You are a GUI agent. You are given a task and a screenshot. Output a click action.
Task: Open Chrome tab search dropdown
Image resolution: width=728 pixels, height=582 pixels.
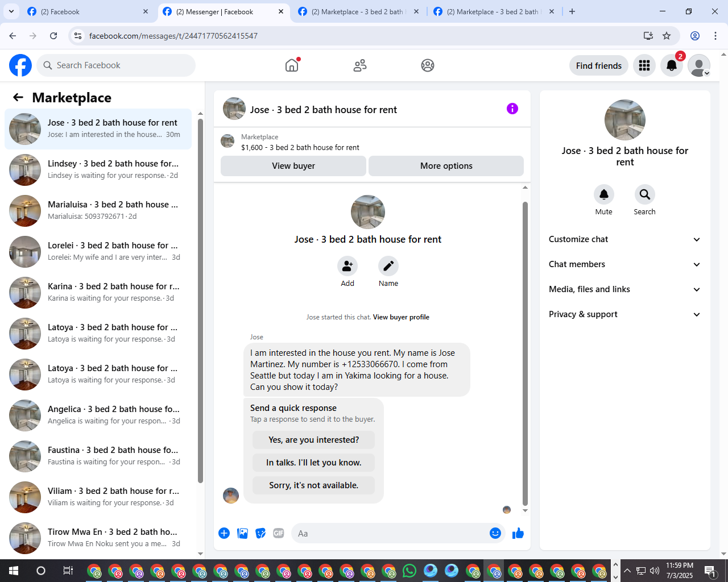click(x=11, y=11)
